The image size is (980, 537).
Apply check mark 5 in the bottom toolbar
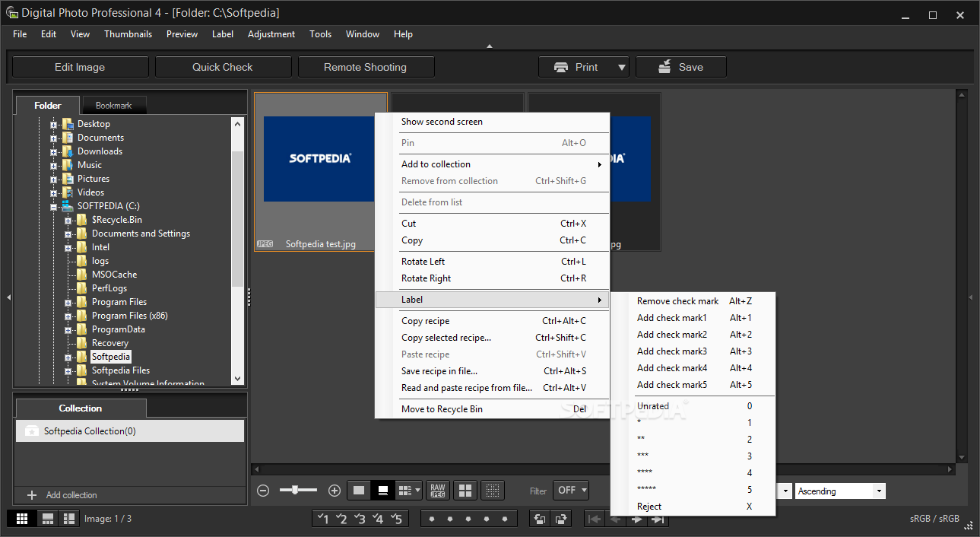(x=397, y=519)
